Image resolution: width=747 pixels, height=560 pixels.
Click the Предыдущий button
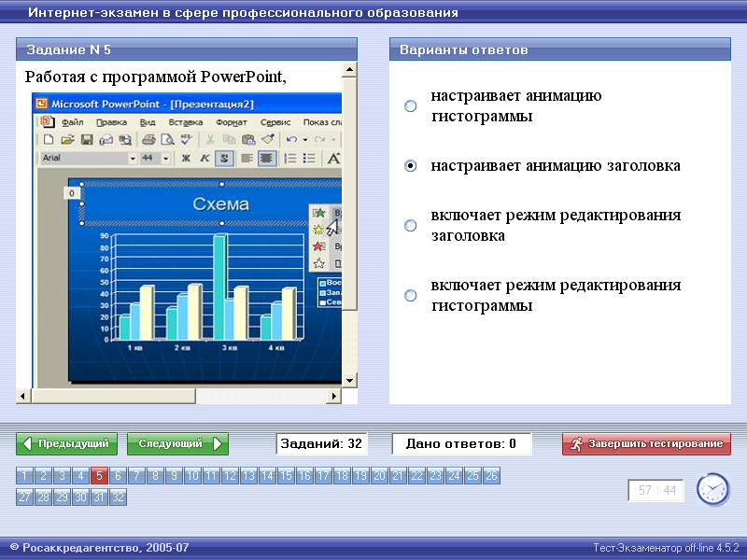(x=66, y=444)
